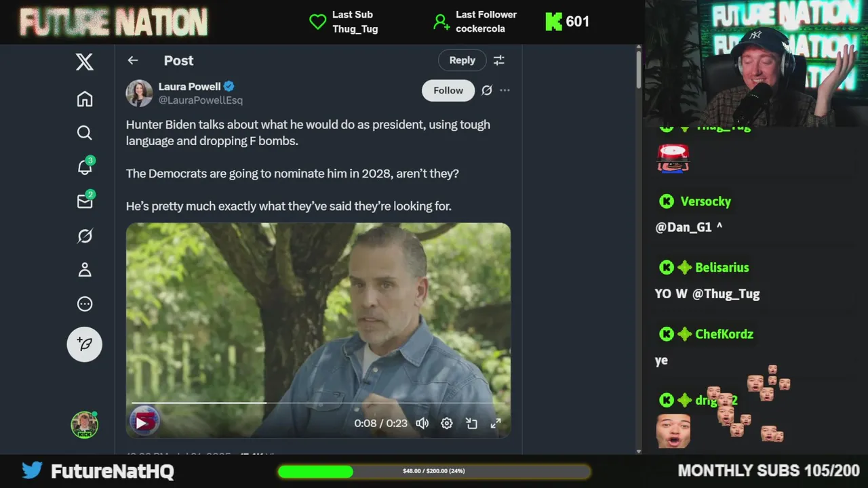Click the cockercola last follower name
The width and height of the screenshot is (868, 488).
(480, 29)
